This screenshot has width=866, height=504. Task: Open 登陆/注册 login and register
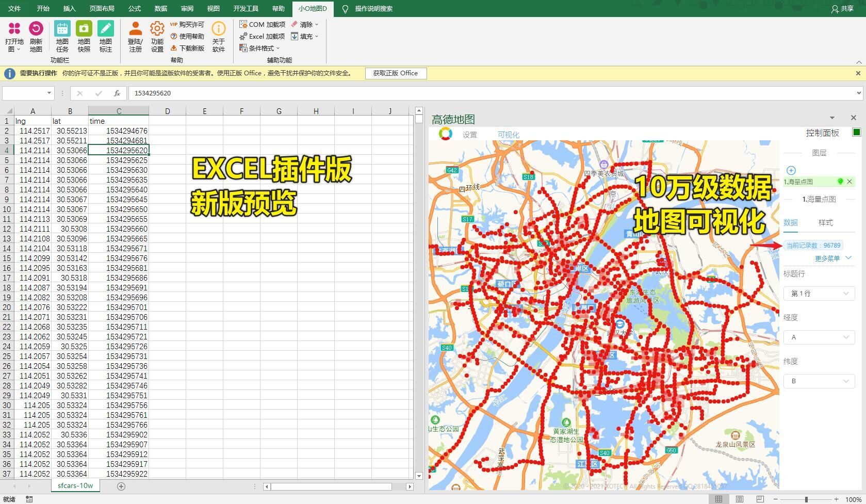[136, 37]
